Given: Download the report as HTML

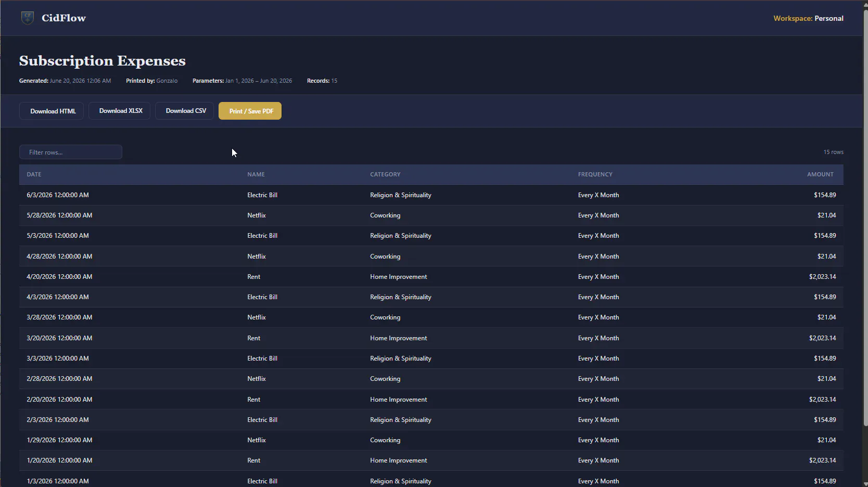Looking at the screenshot, I should 52,111.
